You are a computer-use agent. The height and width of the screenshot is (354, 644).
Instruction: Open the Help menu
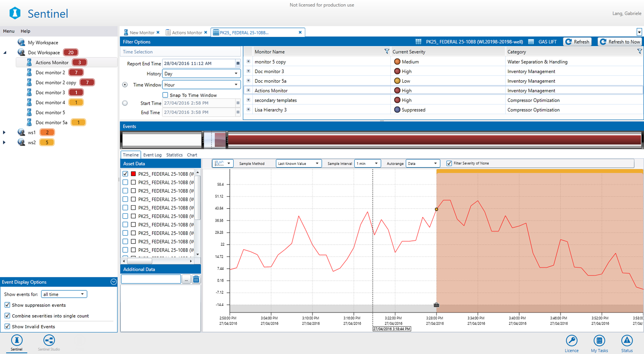pos(25,31)
